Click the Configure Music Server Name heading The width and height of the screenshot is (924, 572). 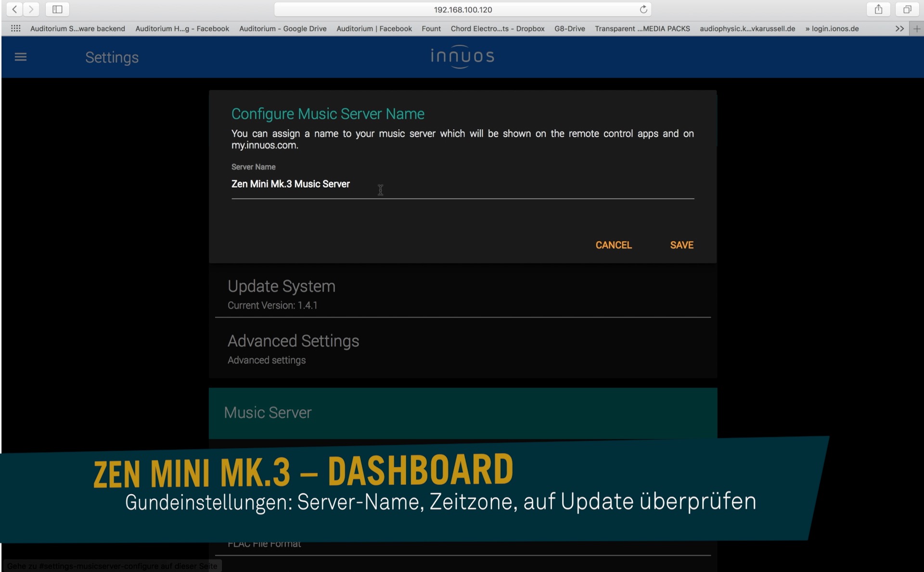[x=328, y=114]
